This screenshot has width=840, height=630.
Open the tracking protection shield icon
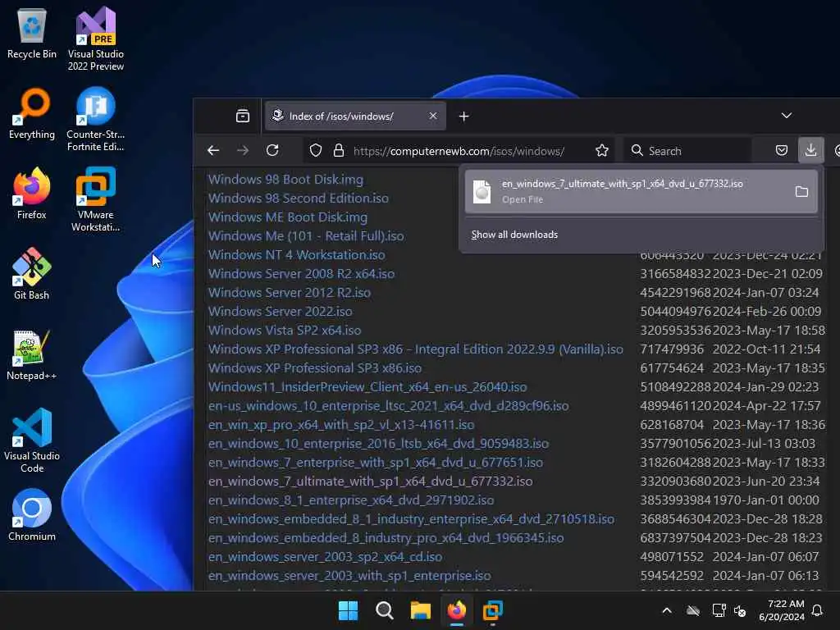coord(316,151)
